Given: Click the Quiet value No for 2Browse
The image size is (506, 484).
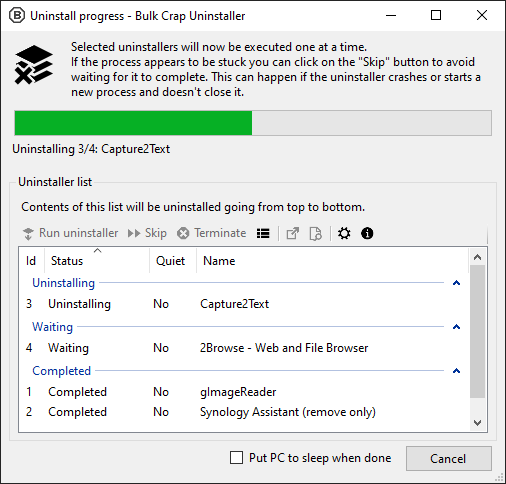Looking at the screenshot, I should click(161, 348).
